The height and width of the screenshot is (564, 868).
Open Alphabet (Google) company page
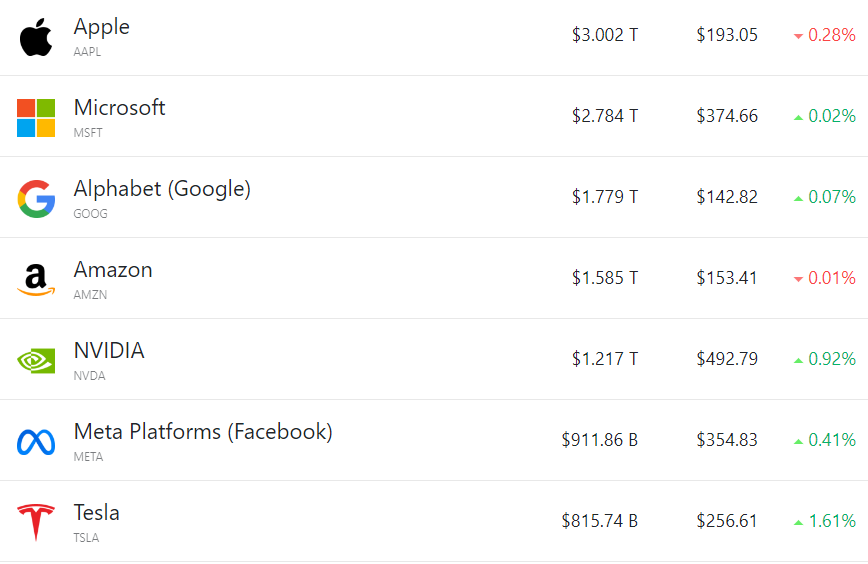coord(162,189)
